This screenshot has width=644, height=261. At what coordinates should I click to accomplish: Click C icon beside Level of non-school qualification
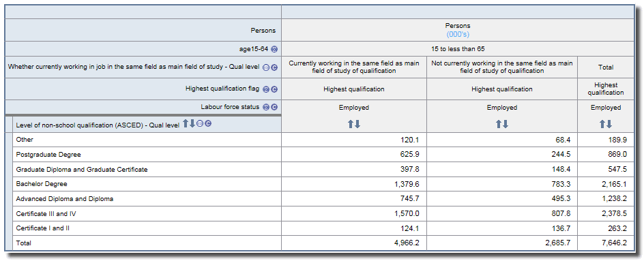pos(208,123)
